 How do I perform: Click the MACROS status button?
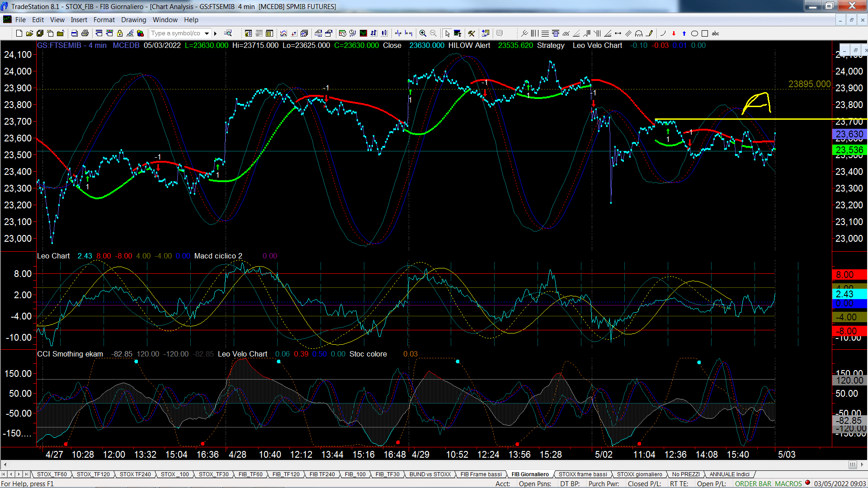pyautogui.click(x=788, y=484)
